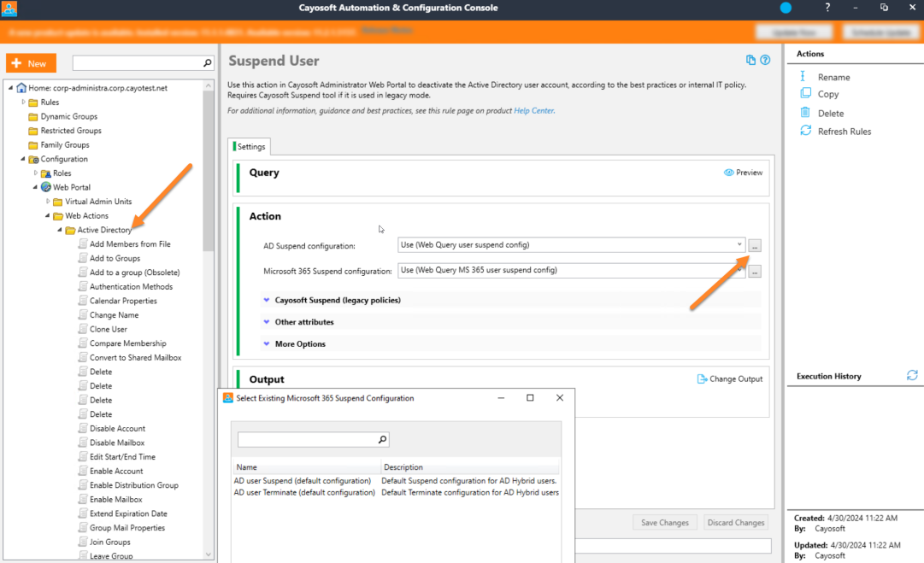
Task: Click the Refresh Rules icon
Action: (805, 131)
